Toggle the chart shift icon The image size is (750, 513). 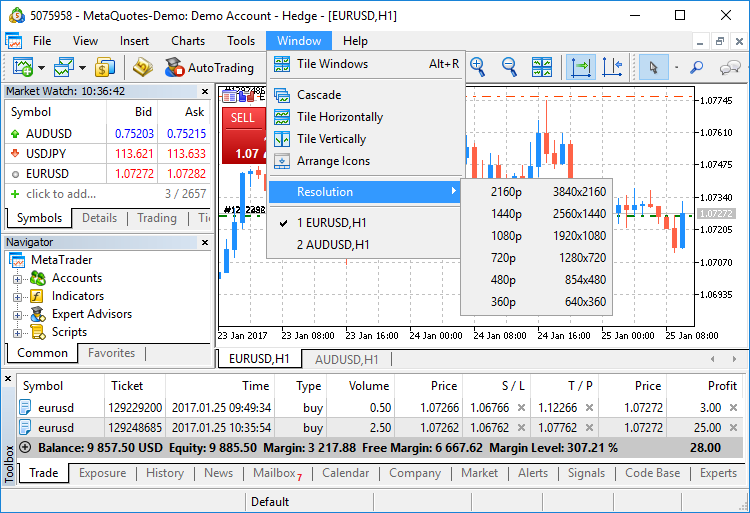pos(612,67)
